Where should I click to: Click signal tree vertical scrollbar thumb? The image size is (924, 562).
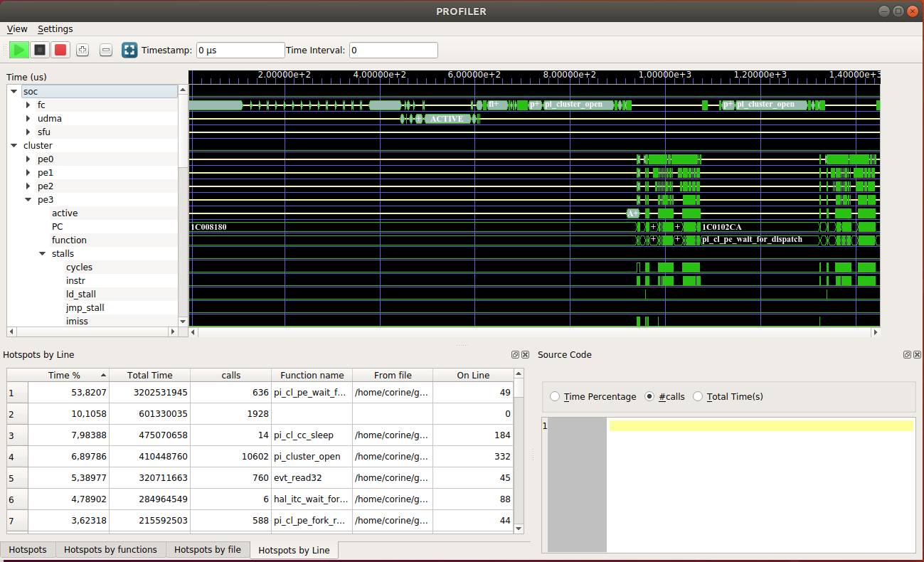click(183, 132)
